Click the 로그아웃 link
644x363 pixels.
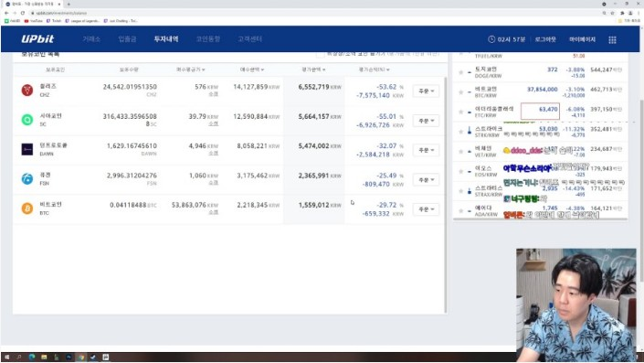coord(545,39)
